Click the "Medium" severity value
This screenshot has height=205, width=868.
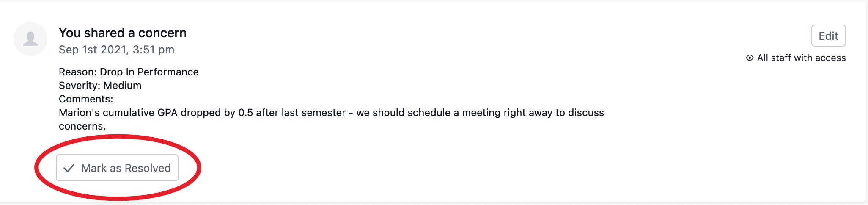click(122, 86)
